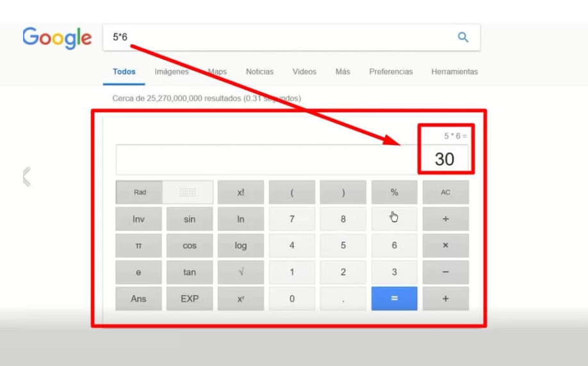
Task: Open the Herramientas search tools
Action: coord(454,72)
